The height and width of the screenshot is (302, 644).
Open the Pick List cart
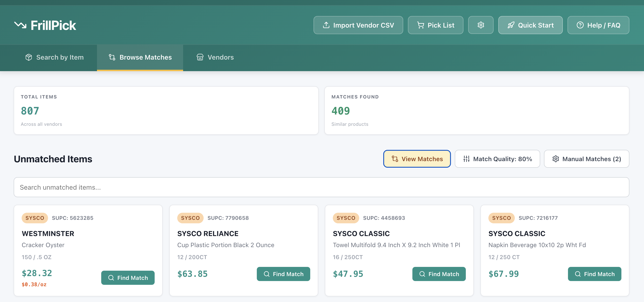point(435,25)
